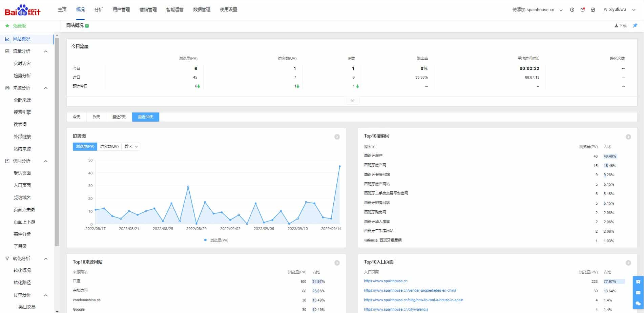This screenshot has width=644, height=313.
Task: Click the Baidu 统计 logo
Action: point(23,11)
